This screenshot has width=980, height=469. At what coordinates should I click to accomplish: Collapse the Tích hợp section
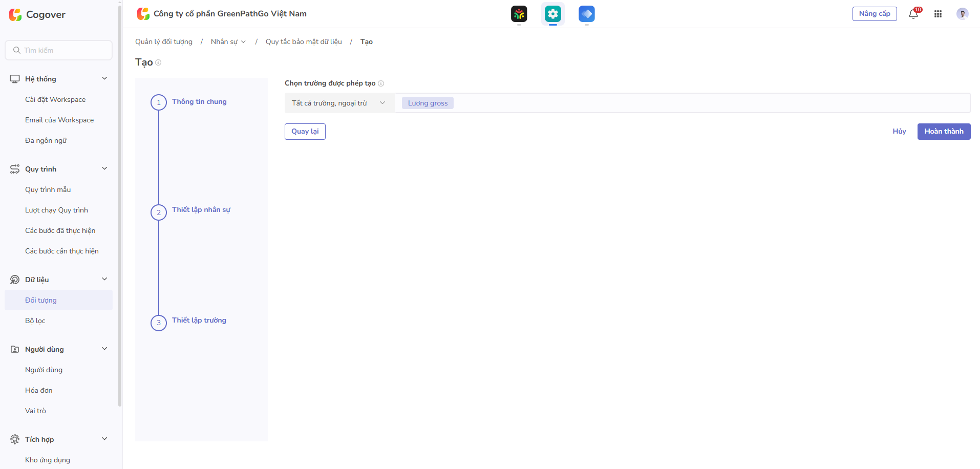(x=104, y=439)
